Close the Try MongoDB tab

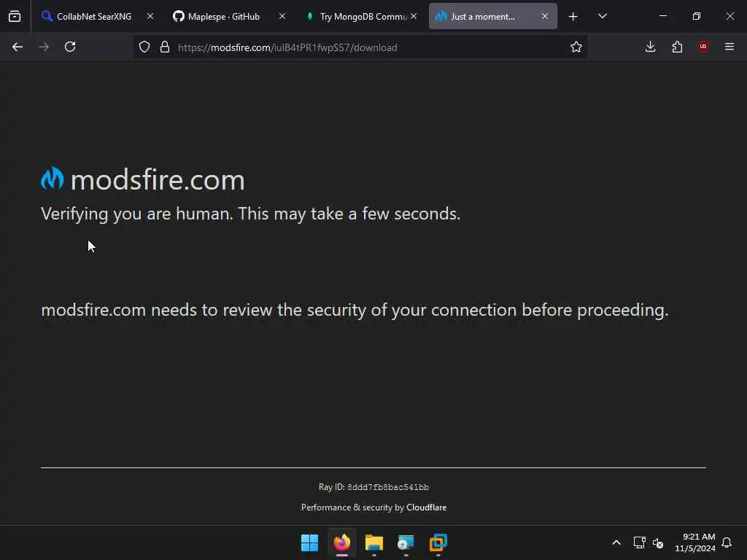[x=414, y=16]
